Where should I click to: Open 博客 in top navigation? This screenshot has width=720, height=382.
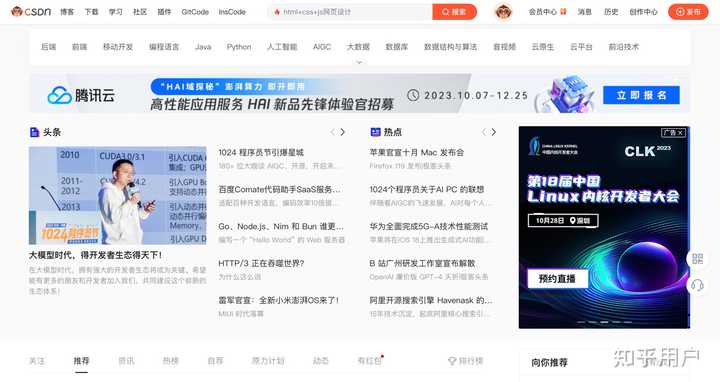click(67, 12)
